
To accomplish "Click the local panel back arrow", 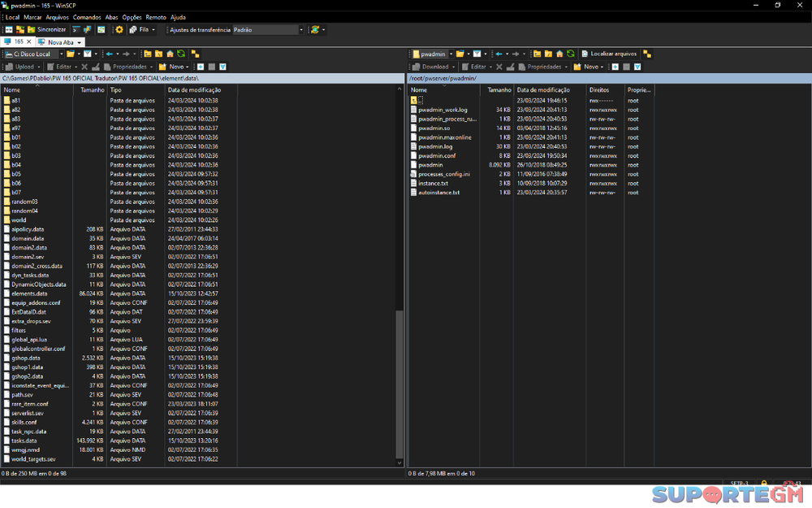I will pyautogui.click(x=110, y=54).
